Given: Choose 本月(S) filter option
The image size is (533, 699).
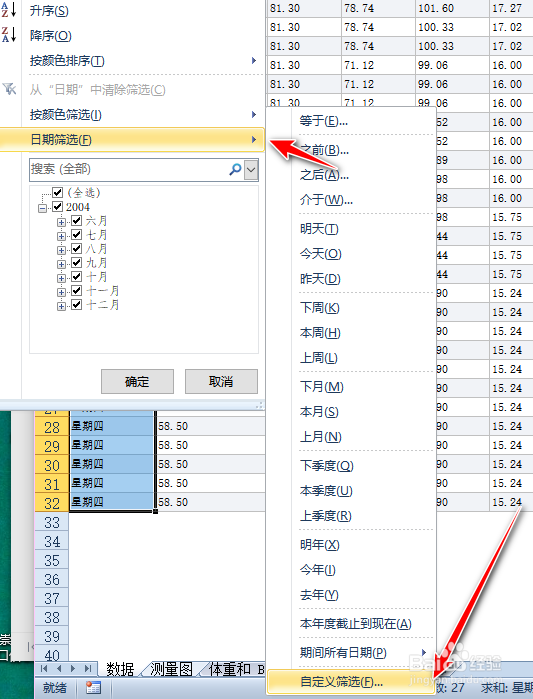Looking at the screenshot, I should point(351,411).
